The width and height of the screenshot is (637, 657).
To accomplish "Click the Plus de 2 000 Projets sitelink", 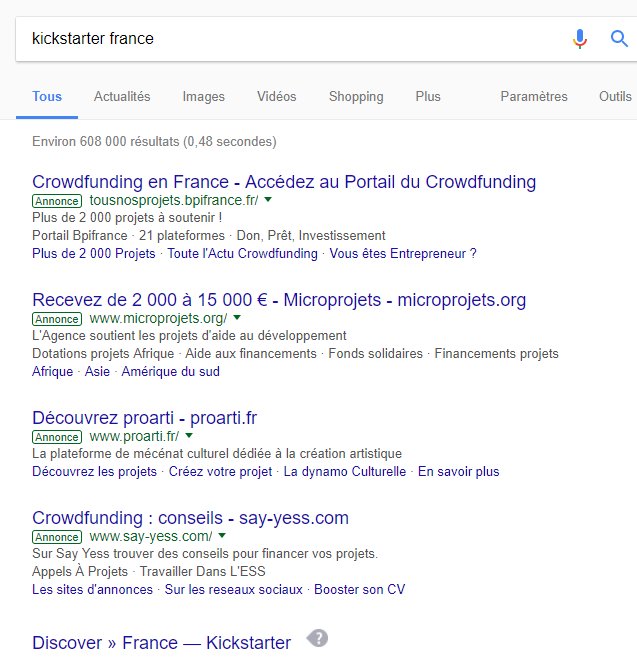I will [94, 253].
